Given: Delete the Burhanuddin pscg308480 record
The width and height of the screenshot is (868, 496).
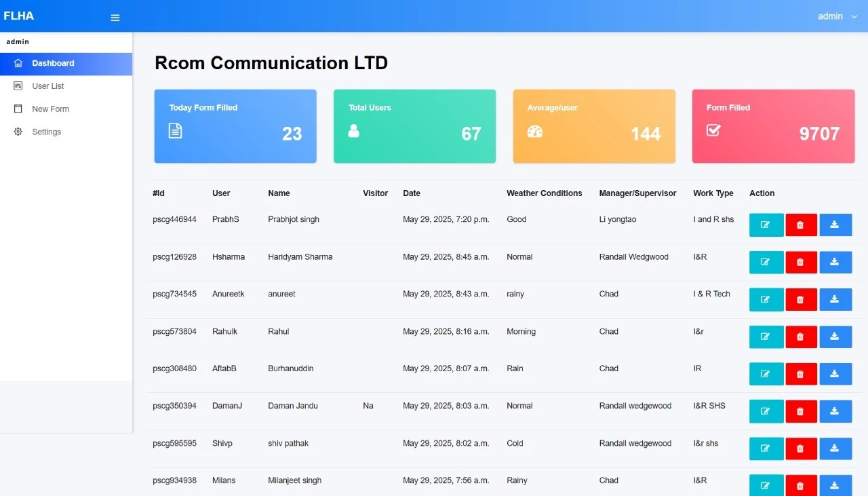Looking at the screenshot, I should [801, 374].
